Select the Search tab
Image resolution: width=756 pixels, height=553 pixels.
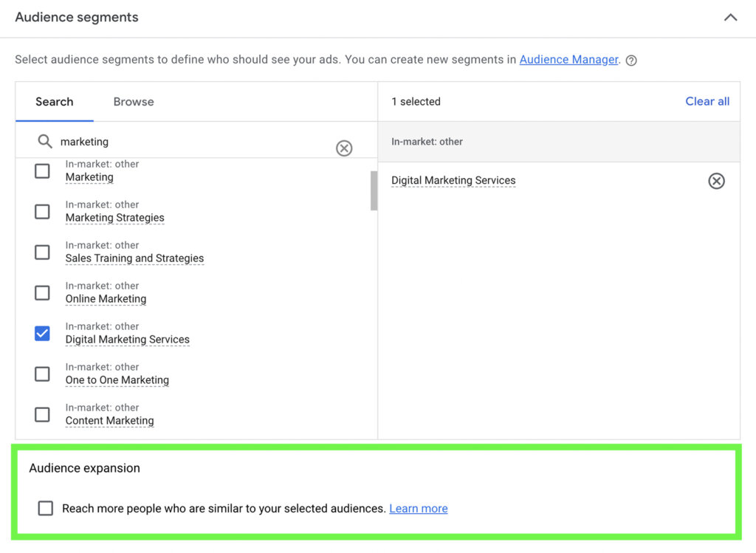(55, 101)
